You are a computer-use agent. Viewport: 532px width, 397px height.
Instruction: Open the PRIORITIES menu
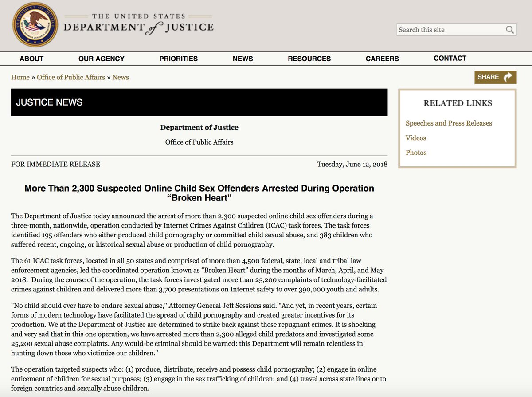[179, 59]
